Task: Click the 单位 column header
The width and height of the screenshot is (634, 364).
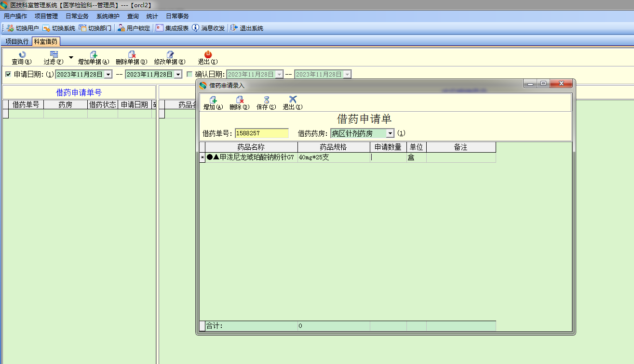Action: point(417,147)
